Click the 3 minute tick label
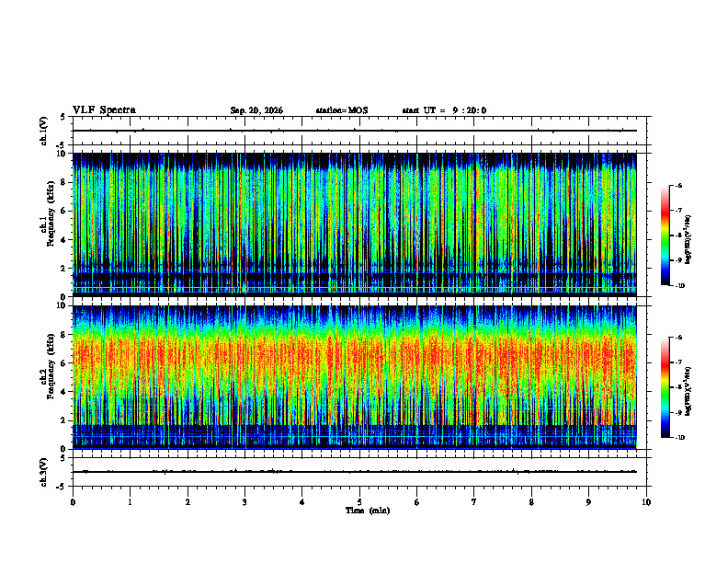The image size is (728, 563). click(245, 502)
